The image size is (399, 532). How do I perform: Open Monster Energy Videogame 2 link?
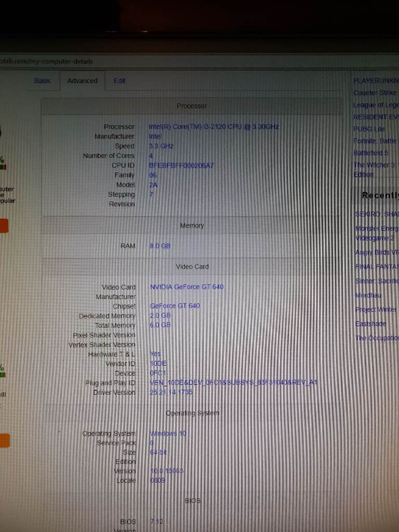pyautogui.click(x=376, y=233)
